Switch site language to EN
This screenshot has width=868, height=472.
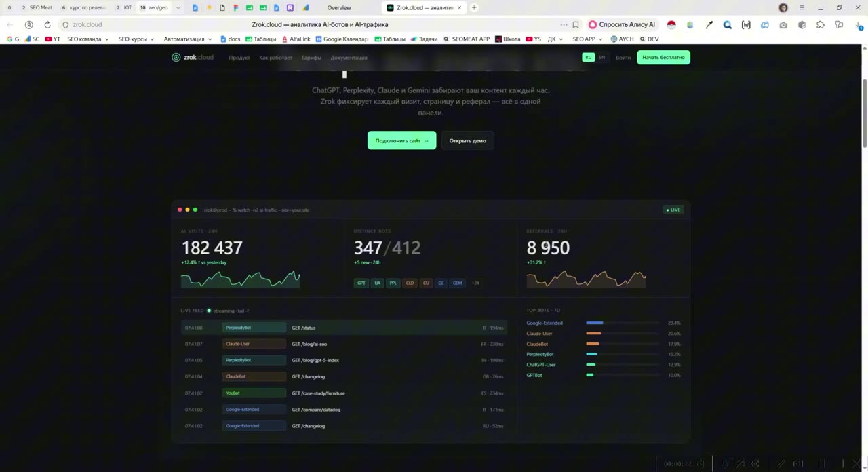tap(601, 58)
